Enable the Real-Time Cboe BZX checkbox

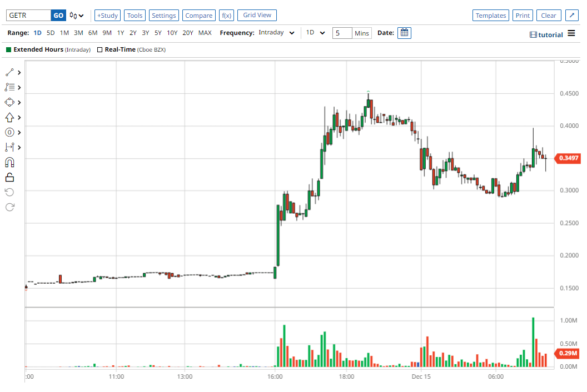coord(100,50)
